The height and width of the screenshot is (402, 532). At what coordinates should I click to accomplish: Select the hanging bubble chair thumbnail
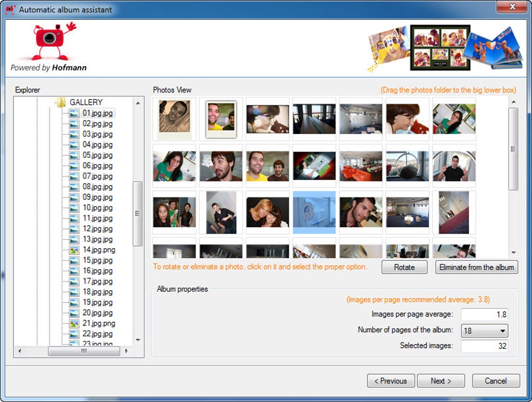(x=407, y=166)
